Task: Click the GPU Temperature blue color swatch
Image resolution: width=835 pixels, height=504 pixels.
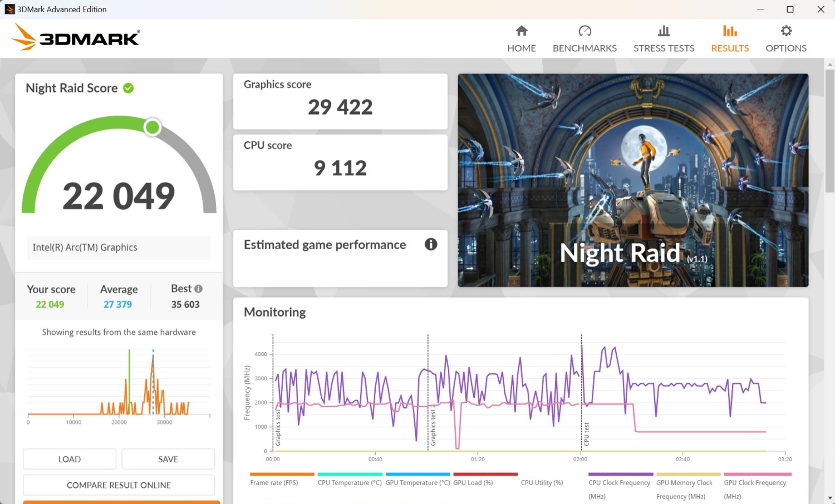Action: click(417, 475)
